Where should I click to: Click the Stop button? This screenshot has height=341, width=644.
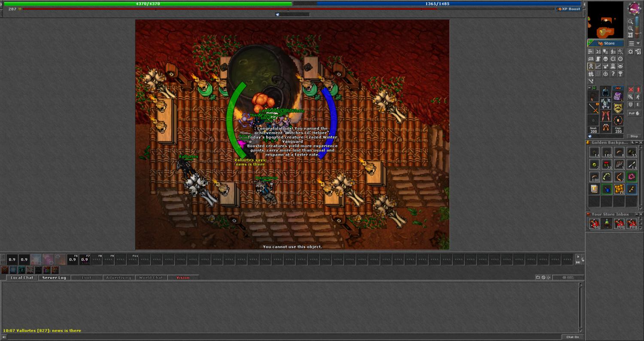click(x=634, y=136)
